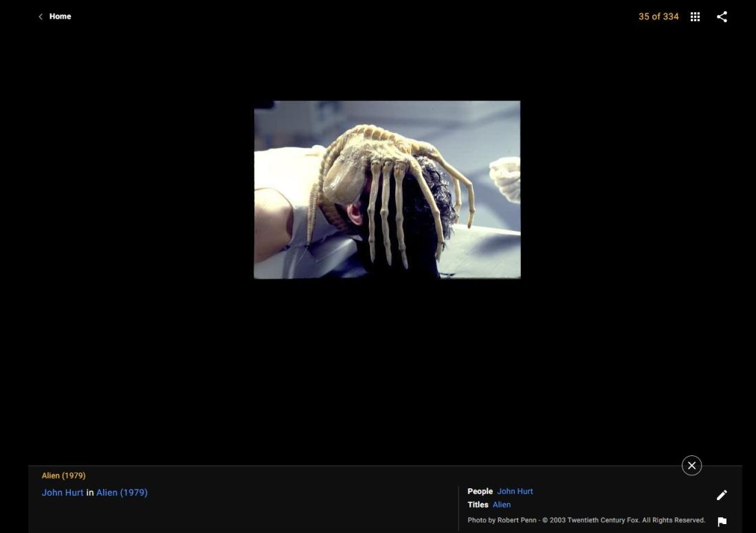Close the caption panel with X button
Screen dimensions: 756x533
coord(691,466)
